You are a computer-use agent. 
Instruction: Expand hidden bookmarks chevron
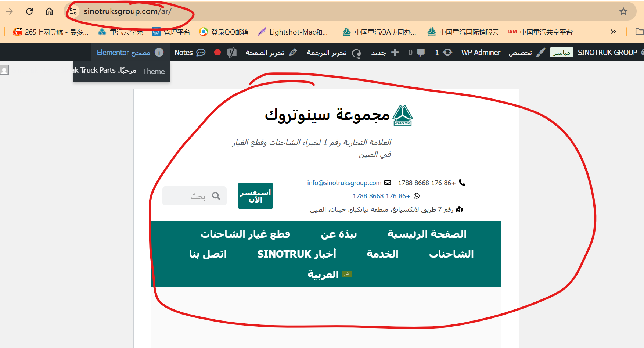coord(613,32)
